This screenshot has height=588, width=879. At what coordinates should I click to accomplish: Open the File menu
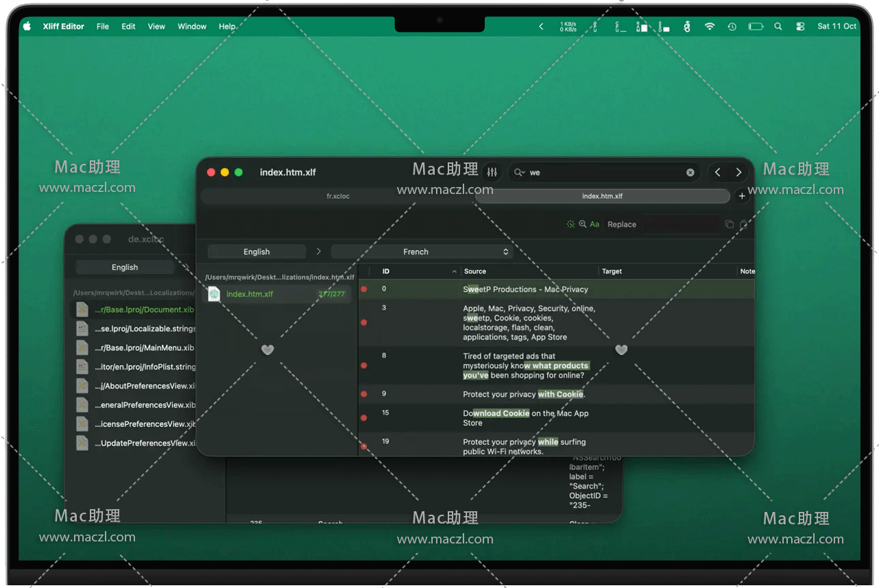(103, 26)
